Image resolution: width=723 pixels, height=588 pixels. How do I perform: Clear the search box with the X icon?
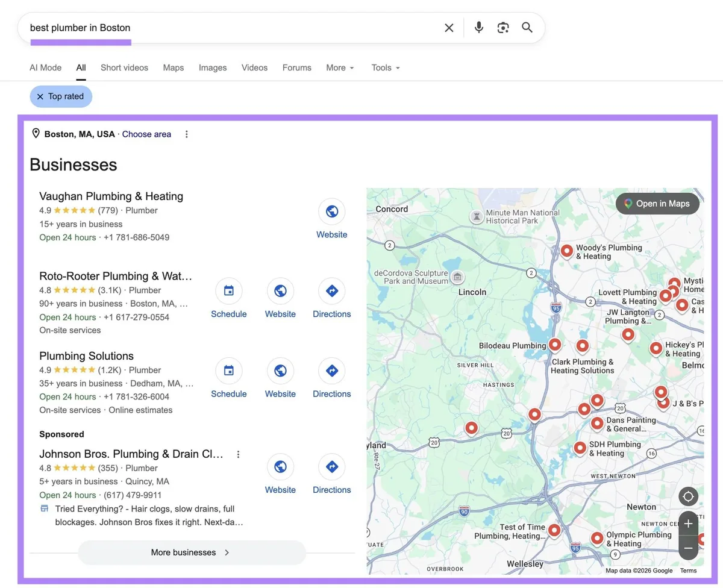(x=449, y=28)
